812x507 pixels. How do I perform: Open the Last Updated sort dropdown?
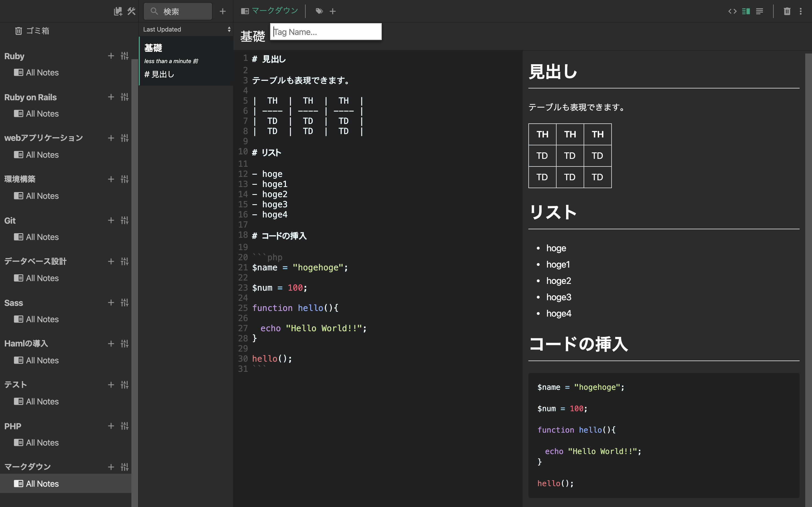[186, 29]
